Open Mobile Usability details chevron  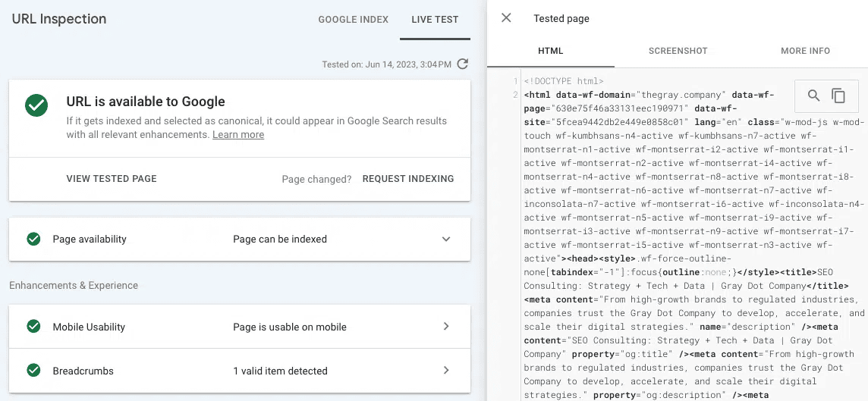(x=446, y=327)
